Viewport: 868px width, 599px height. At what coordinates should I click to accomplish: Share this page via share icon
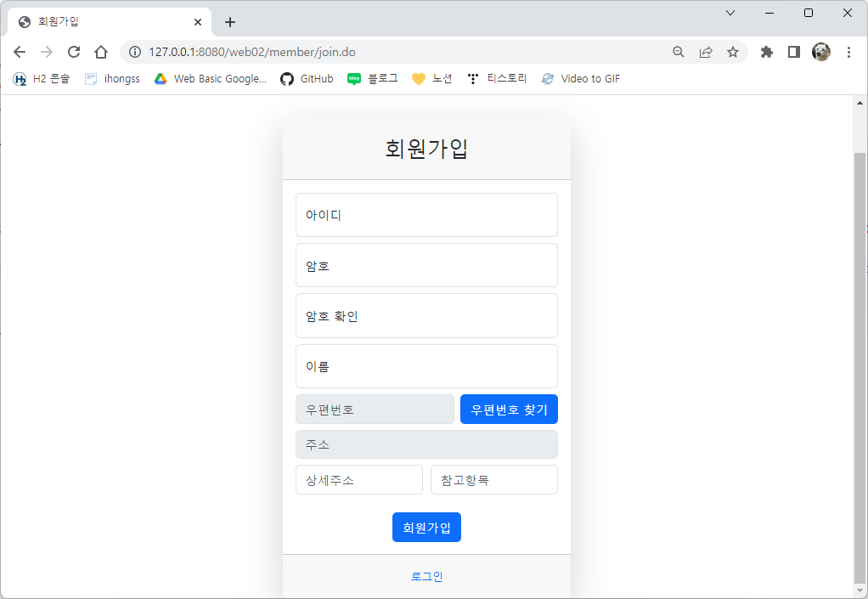tap(705, 52)
